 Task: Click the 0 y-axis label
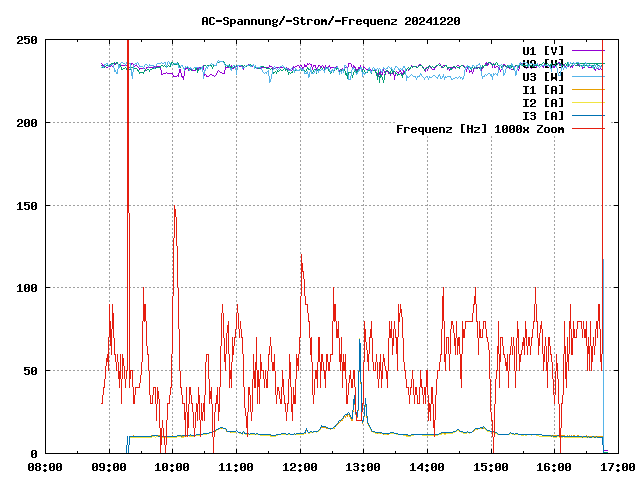coord(35,453)
